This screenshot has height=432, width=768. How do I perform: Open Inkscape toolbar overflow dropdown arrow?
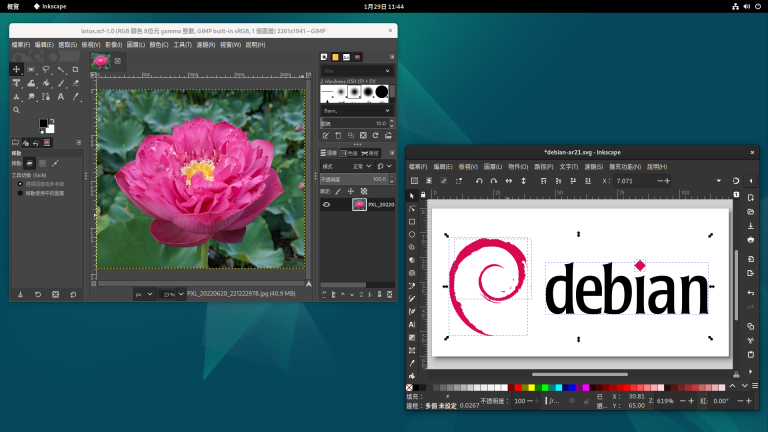pos(719,181)
